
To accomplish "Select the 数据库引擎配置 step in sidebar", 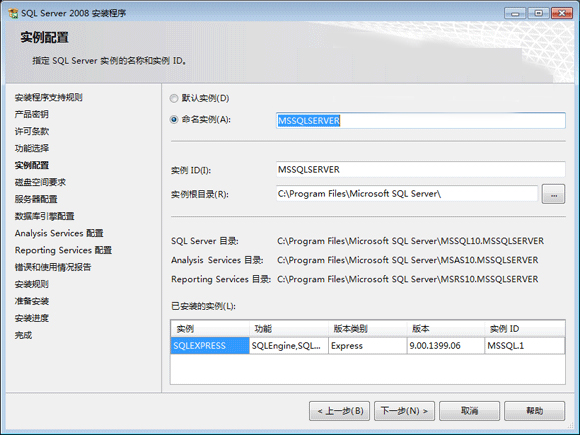I will [44, 216].
